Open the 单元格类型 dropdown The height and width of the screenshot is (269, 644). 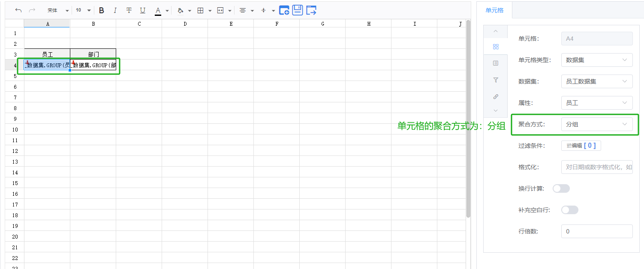597,60
